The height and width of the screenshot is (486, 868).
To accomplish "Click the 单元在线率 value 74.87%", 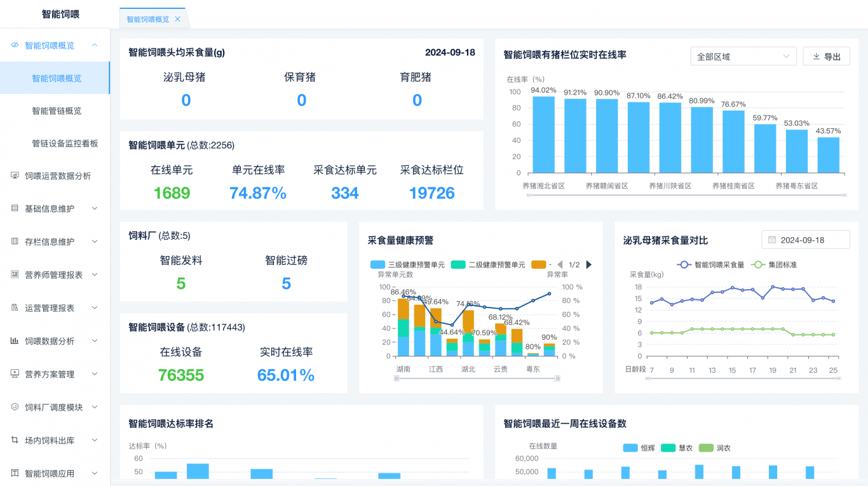I will pyautogui.click(x=258, y=193).
